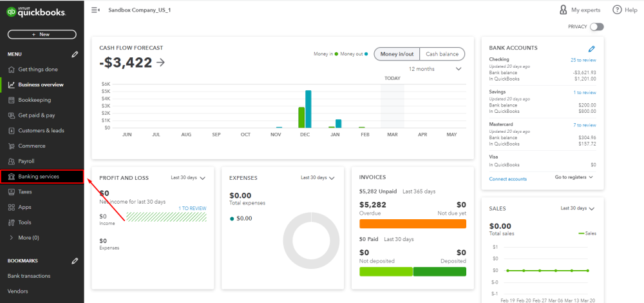644x303 pixels.
Task: Open Profit and Loss Last 30 days dropdown
Action: coord(189,178)
